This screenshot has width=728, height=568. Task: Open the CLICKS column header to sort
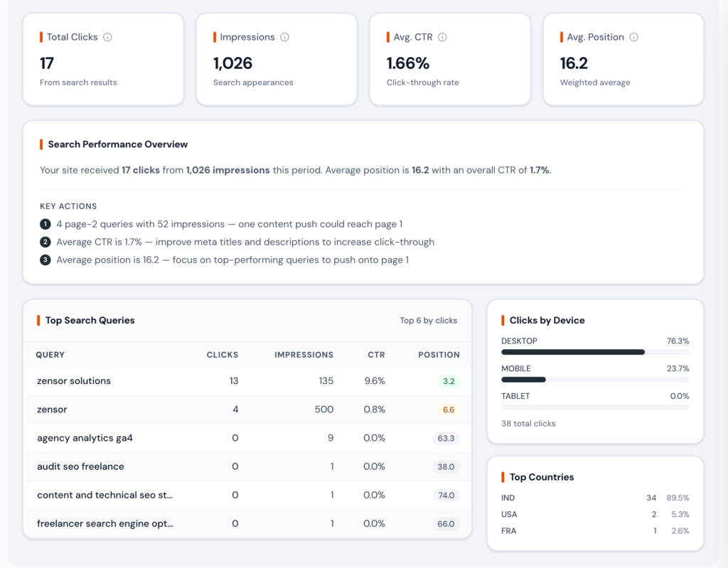[222, 355]
